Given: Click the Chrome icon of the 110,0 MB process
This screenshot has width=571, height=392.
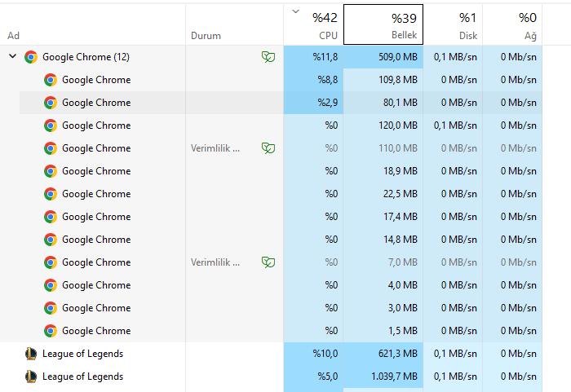Looking at the screenshot, I should pos(51,148).
